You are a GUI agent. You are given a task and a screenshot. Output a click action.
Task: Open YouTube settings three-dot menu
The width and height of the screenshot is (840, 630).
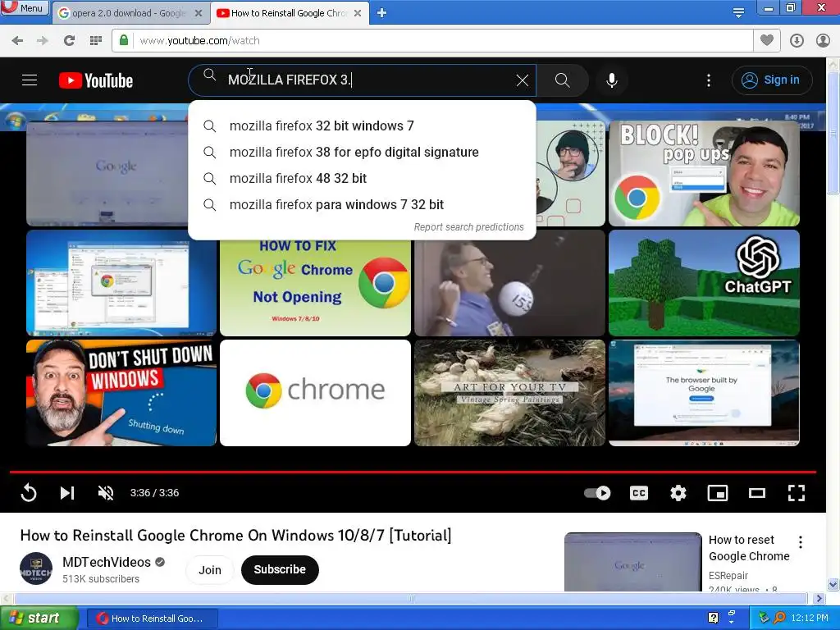pos(708,80)
